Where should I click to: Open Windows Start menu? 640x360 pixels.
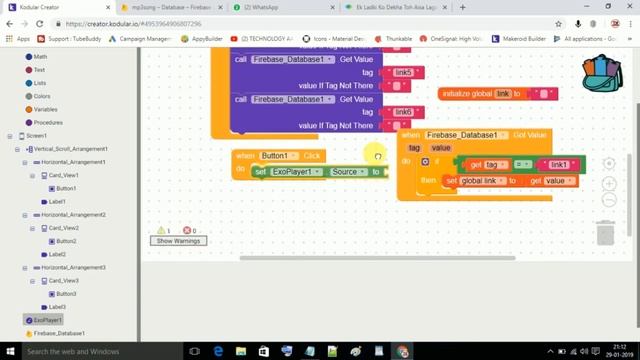[x=10, y=351]
